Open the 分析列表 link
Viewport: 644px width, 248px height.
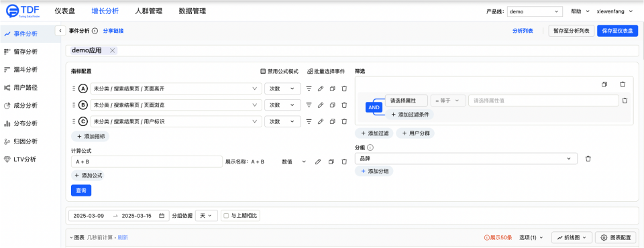(x=523, y=31)
